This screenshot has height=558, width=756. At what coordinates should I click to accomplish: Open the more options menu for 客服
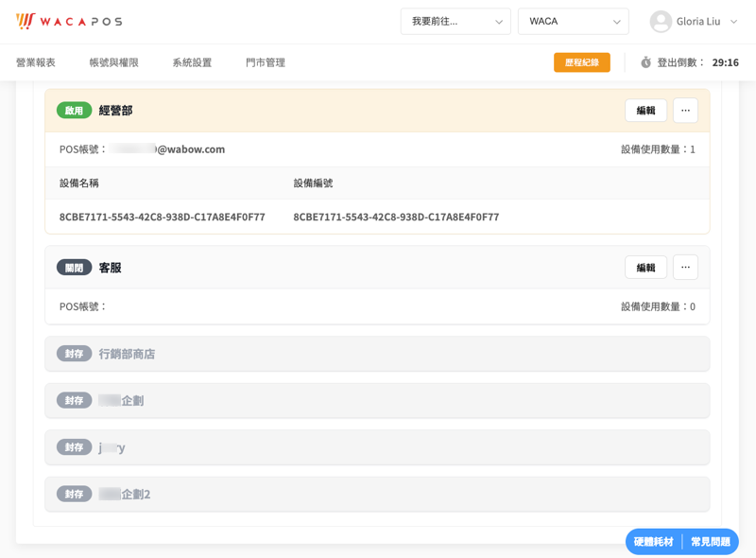point(685,268)
